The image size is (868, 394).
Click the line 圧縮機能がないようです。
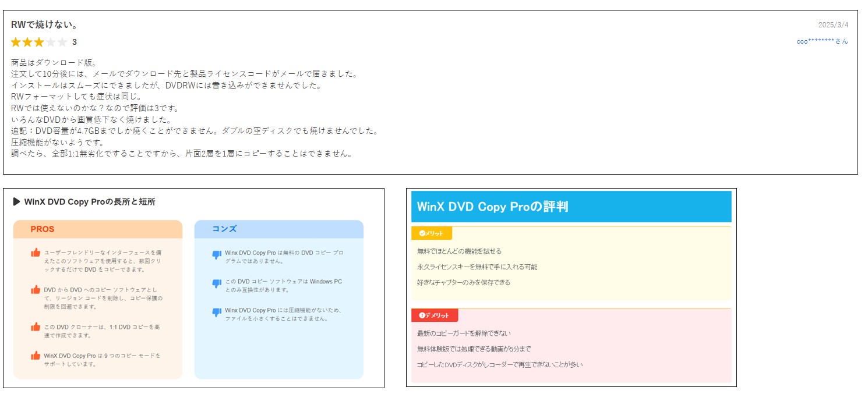tap(58, 142)
